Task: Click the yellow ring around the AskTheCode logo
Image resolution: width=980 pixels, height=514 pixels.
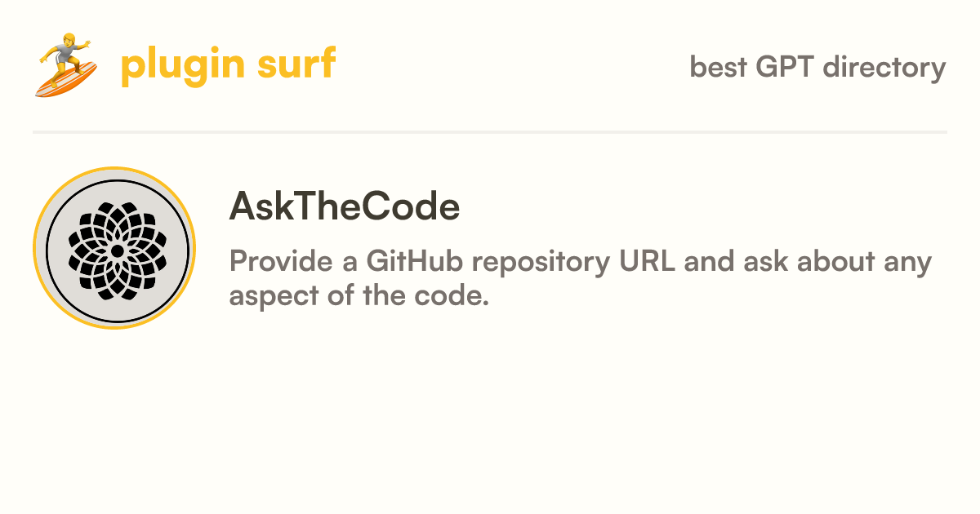Action: [114, 170]
